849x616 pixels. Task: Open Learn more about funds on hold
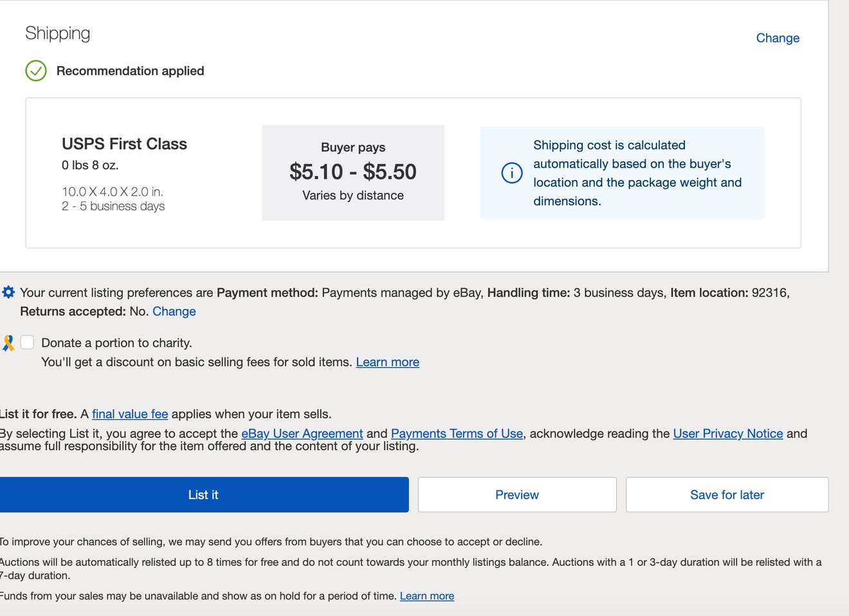[427, 596]
